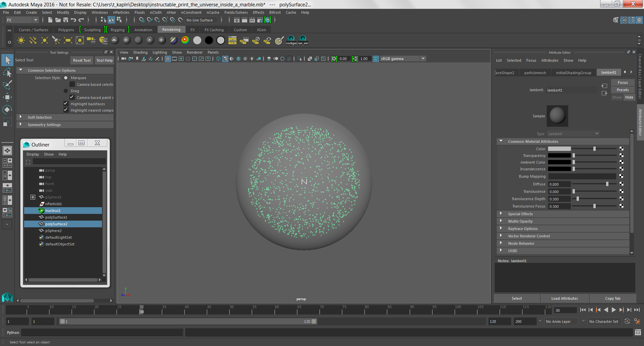Open the nParticles menu
This screenshot has width=644, height=346.
pyautogui.click(x=121, y=12)
